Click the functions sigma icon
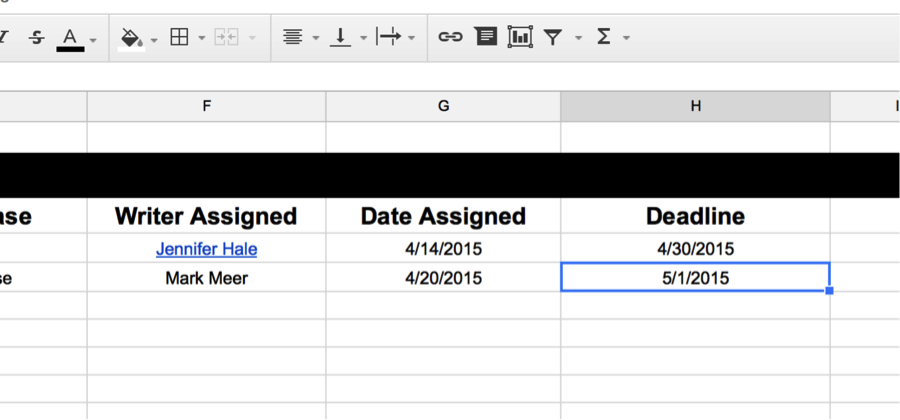The image size is (900, 420). coord(603,38)
